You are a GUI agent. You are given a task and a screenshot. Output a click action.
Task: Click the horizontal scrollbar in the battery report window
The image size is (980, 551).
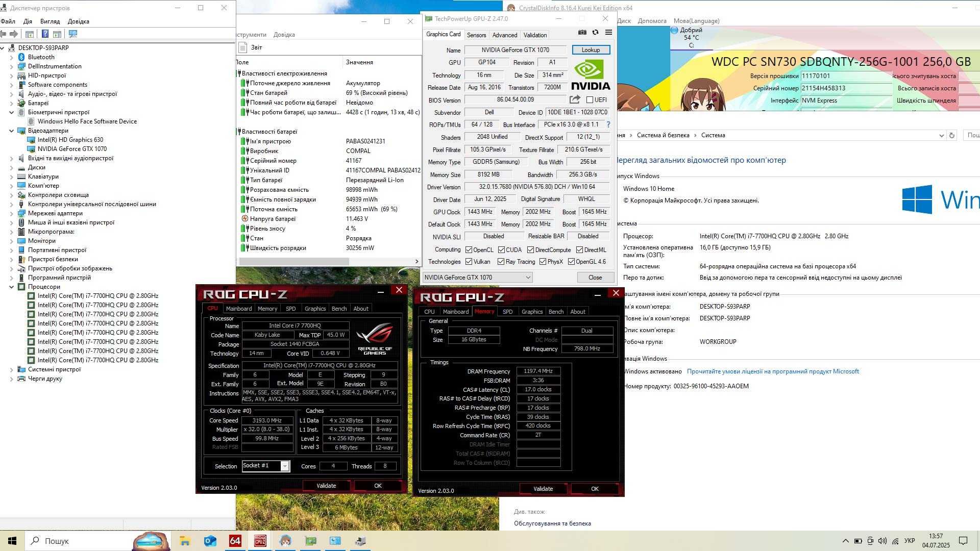point(295,261)
